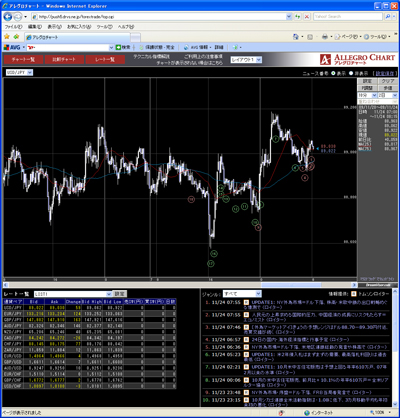Click the AVG protection status shield icon
This screenshot has height=418, width=400.
tap(141, 47)
